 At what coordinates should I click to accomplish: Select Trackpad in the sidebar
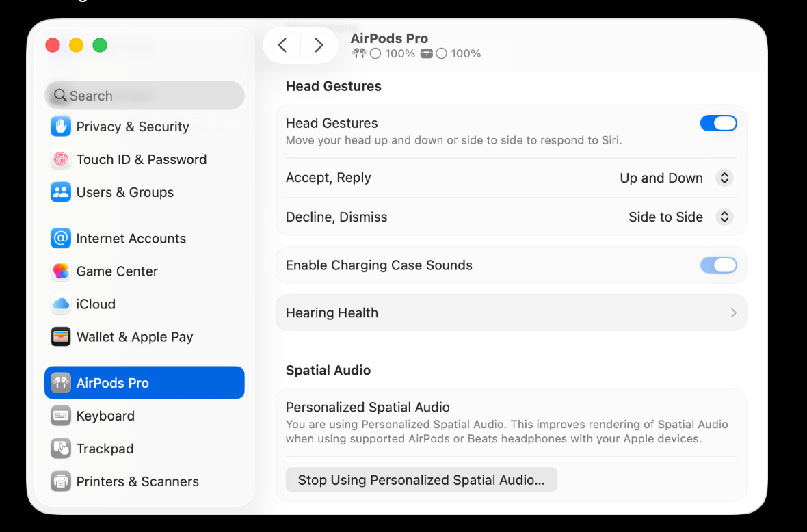click(x=105, y=449)
